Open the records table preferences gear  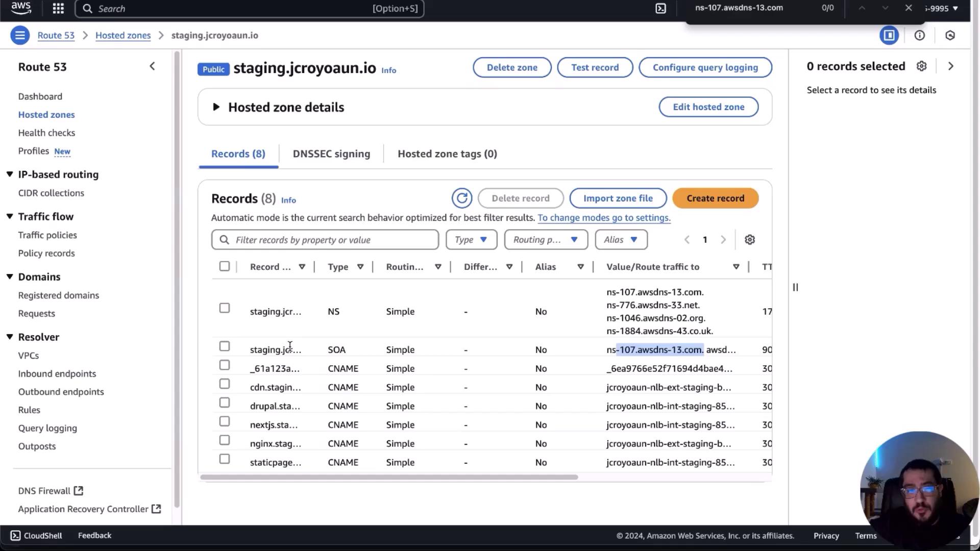pyautogui.click(x=749, y=240)
